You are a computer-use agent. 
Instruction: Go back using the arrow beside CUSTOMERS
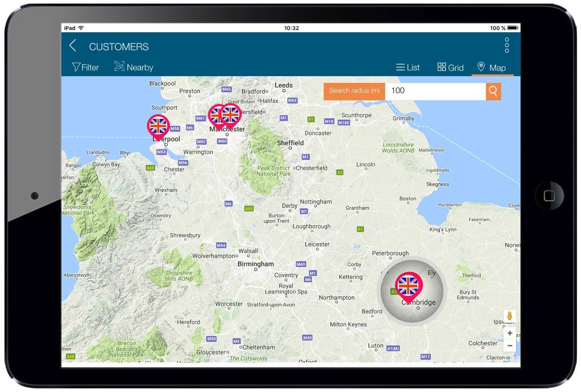click(73, 46)
